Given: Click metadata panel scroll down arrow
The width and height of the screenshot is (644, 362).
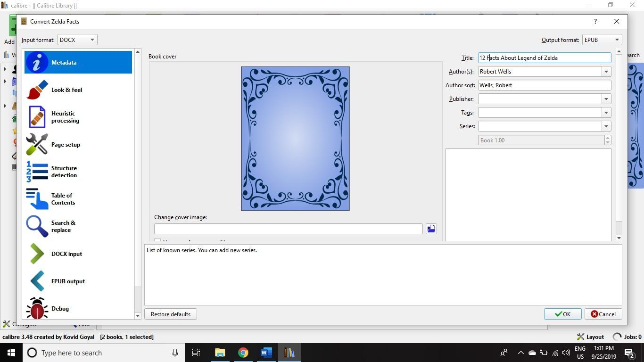Looking at the screenshot, I should pos(619,238).
